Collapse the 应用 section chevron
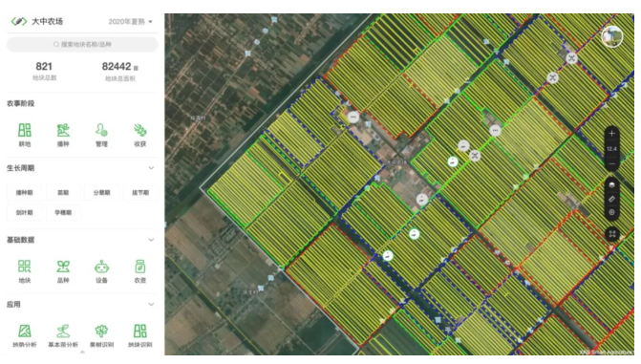 (151, 304)
